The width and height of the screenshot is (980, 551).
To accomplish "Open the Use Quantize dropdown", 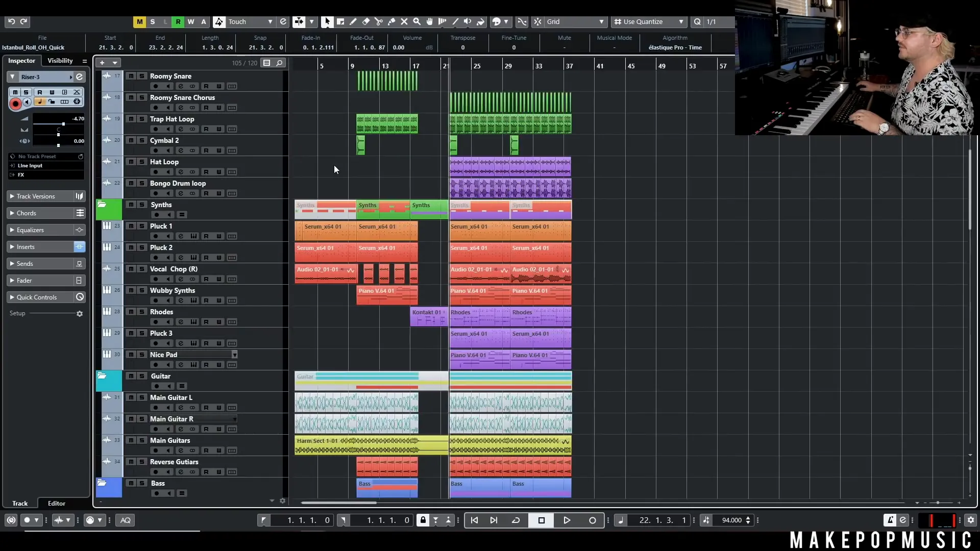I will (x=648, y=21).
